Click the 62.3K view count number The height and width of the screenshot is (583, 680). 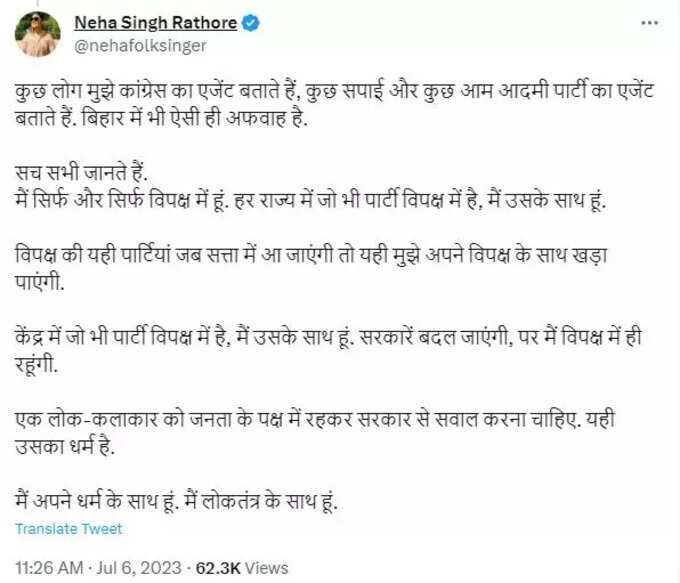218,567
